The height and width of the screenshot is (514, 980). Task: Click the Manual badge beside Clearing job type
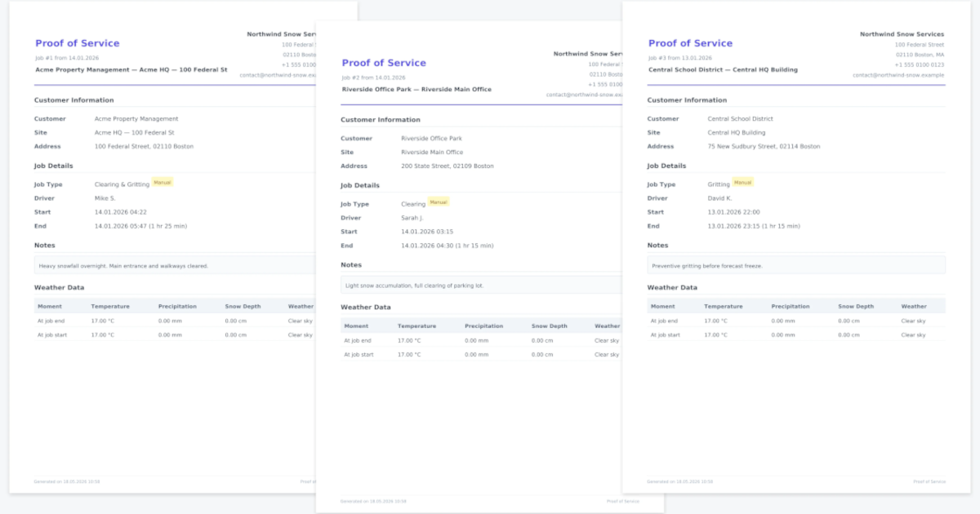coord(439,202)
